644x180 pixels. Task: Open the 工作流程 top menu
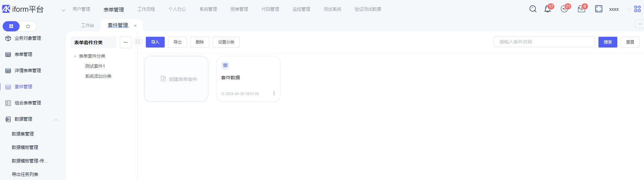click(146, 9)
